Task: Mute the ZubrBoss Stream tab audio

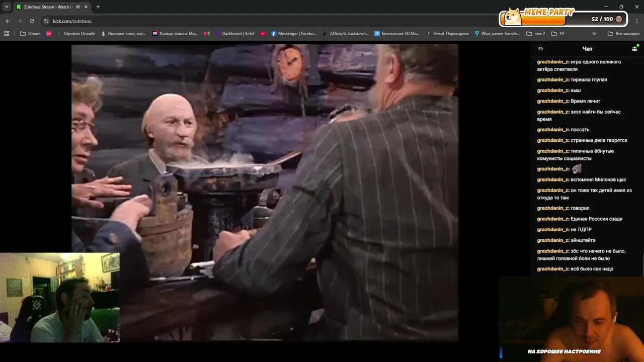Action: (78, 7)
